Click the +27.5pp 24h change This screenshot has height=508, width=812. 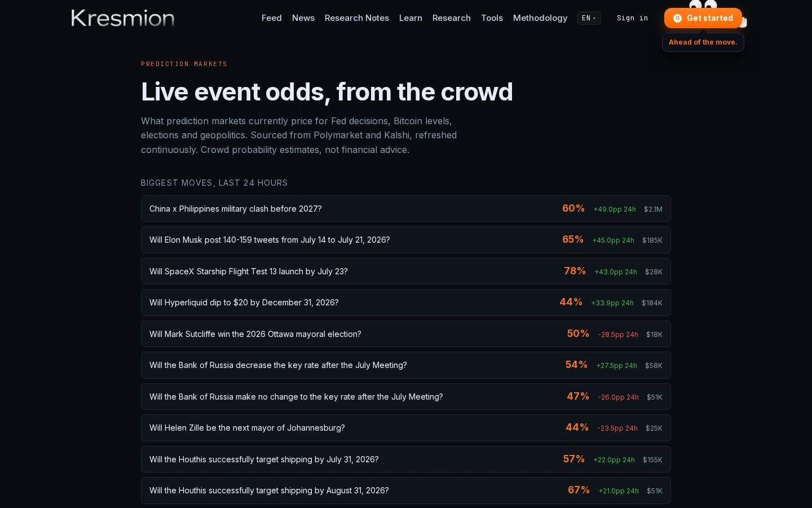(617, 366)
